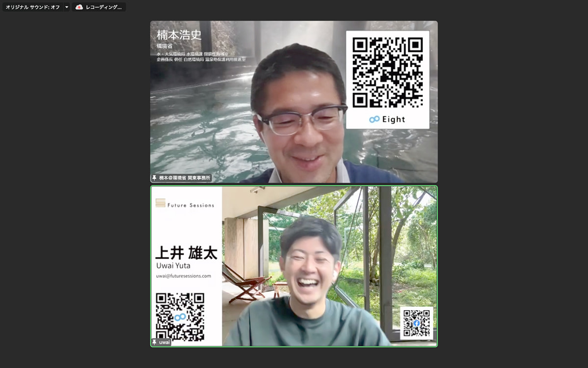
Task: Click the pin icon beside 楠本@環境省
Action: [x=154, y=178]
